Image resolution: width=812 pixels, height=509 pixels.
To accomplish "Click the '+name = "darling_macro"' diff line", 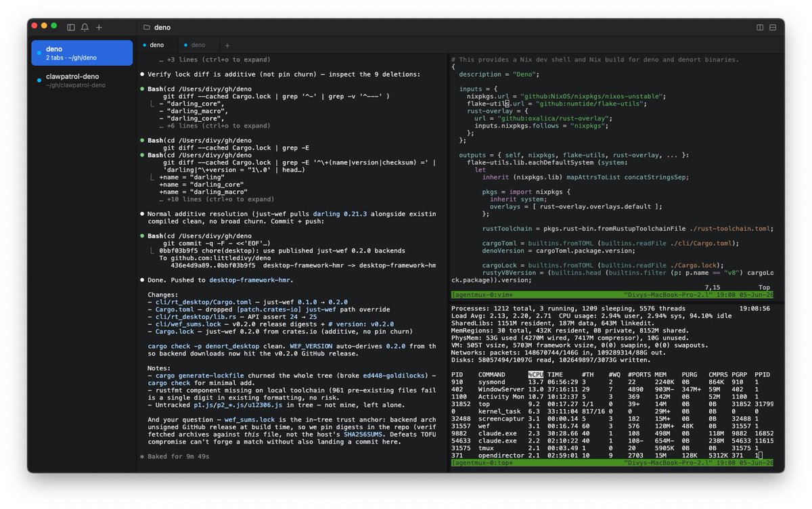I will click(203, 192).
